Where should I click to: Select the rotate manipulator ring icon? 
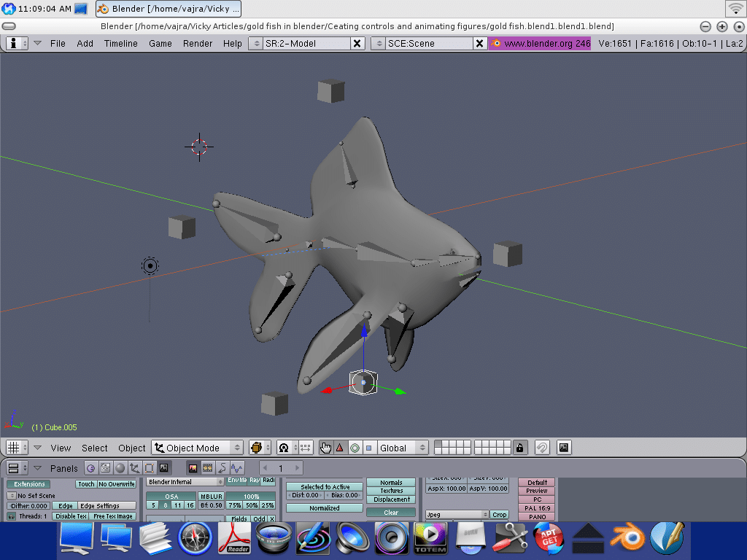[355, 448]
